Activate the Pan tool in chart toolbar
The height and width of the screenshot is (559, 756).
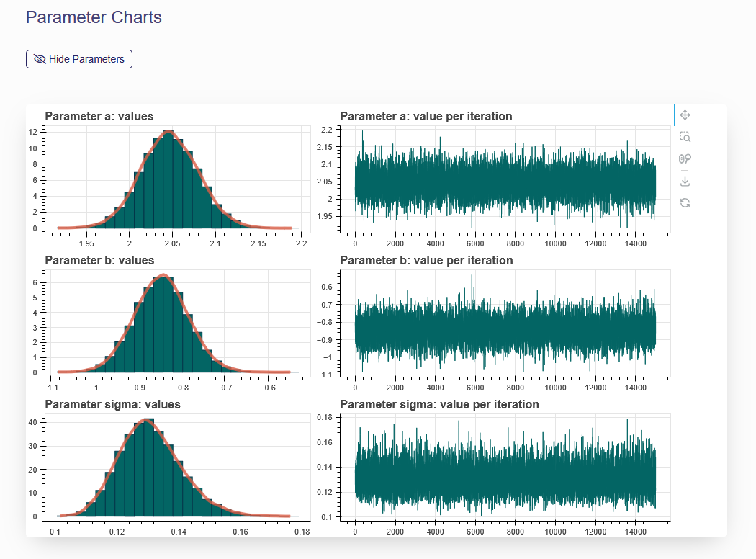(685, 115)
